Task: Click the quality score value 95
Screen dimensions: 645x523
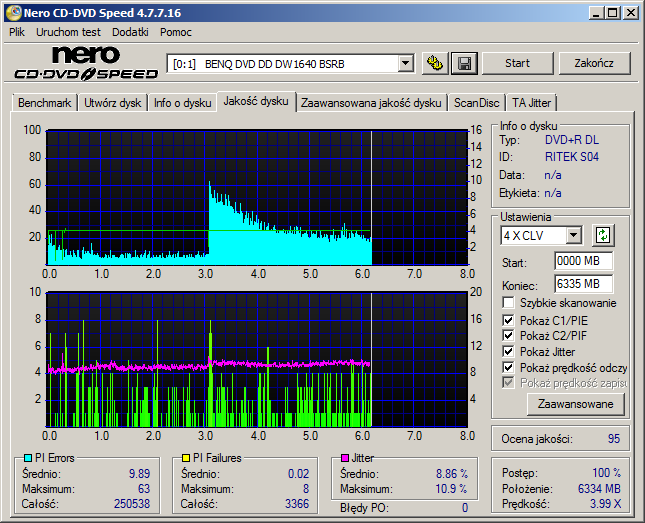Action: (614, 439)
